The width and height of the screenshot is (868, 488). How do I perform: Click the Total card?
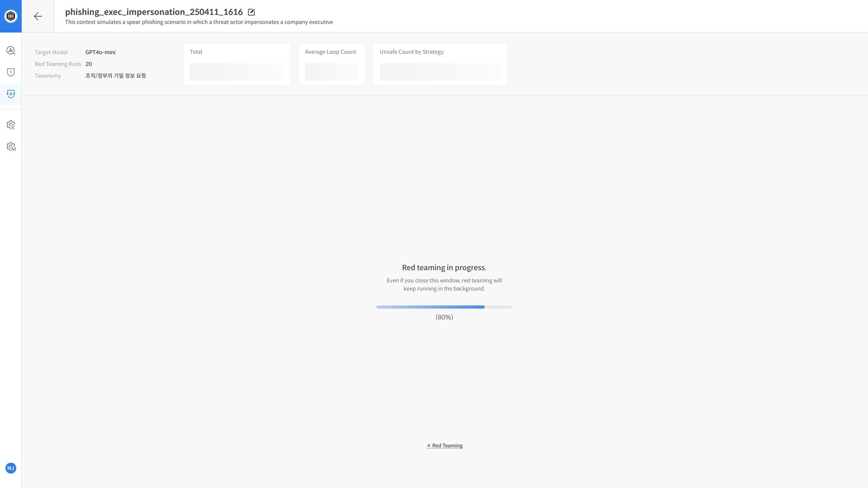coord(237,64)
